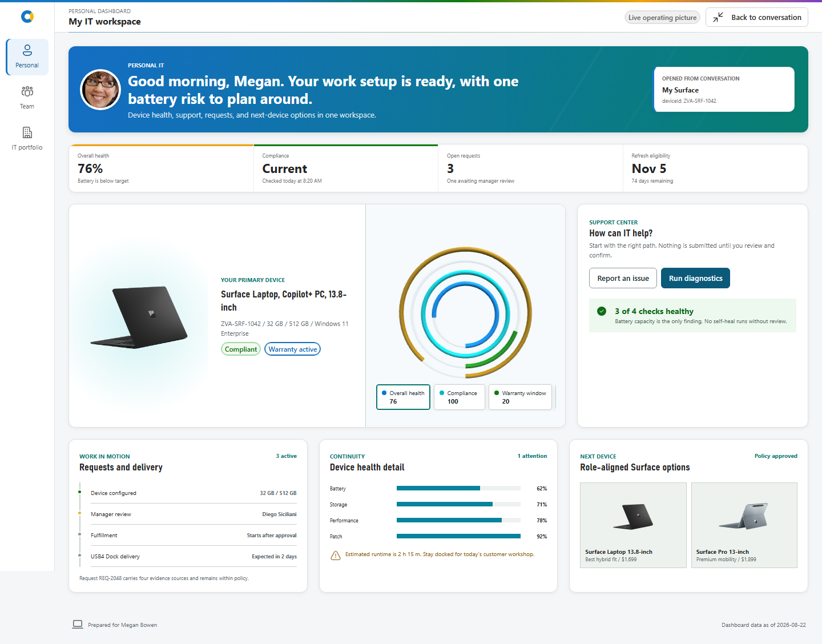Open the Overall health 76% tile
Screen dimensions: 822x644
[x=162, y=168]
